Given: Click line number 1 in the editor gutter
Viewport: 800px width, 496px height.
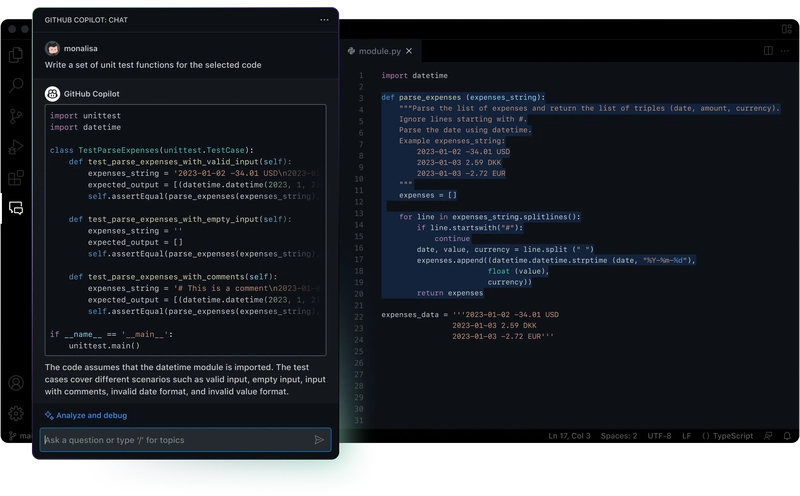Looking at the screenshot, I should coord(361,76).
